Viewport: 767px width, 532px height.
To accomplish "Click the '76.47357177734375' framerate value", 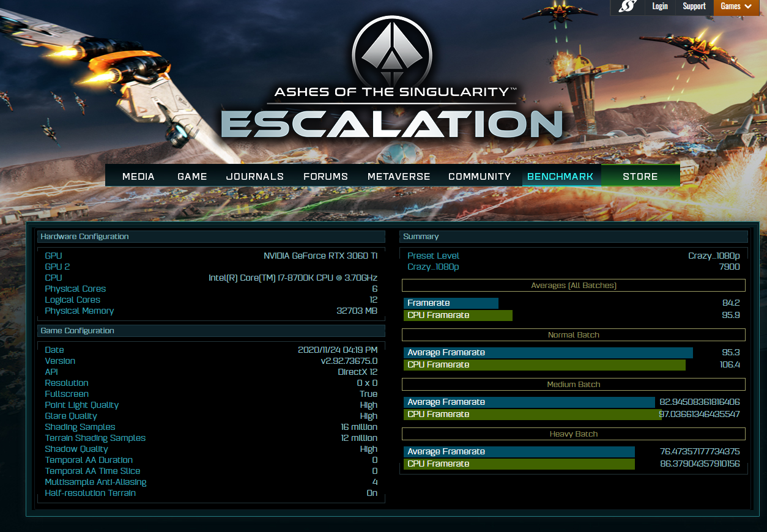I will 700,452.
